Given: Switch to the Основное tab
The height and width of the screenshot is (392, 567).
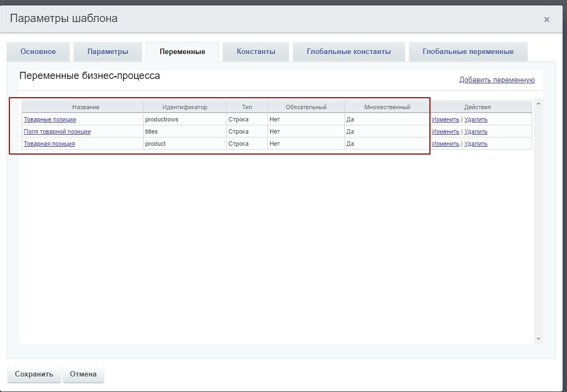Looking at the screenshot, I should [x=38, y=52].
